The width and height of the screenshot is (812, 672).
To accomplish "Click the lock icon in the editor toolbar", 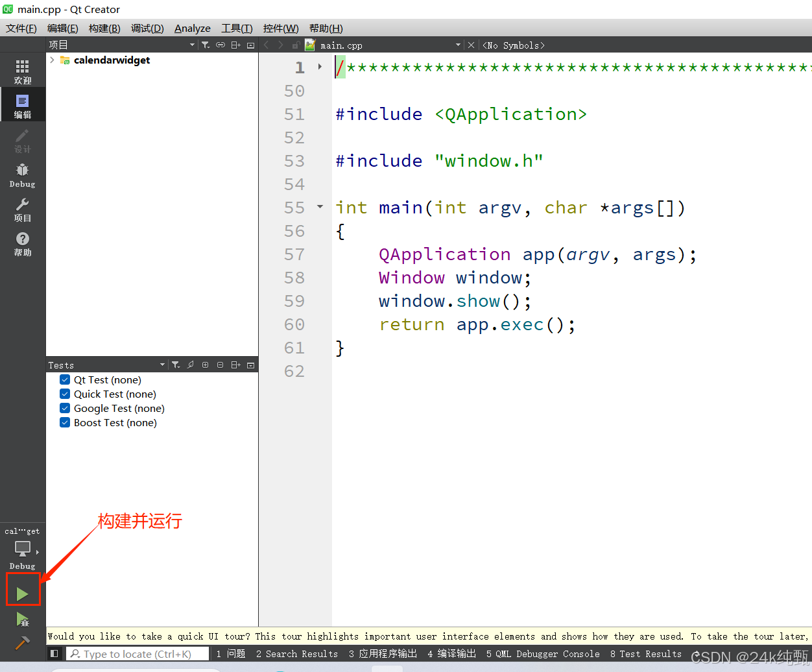I will coord(296,45).
